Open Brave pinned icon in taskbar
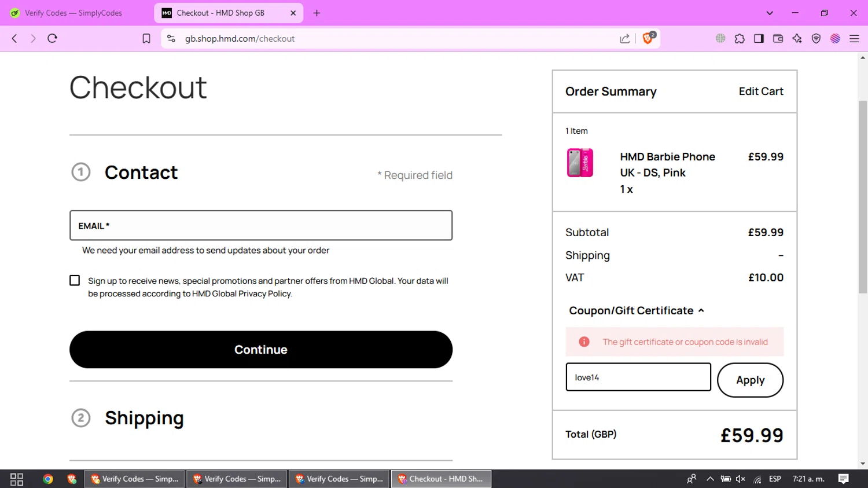Screen dimensions: 868x488 click(x=72, y=479)
